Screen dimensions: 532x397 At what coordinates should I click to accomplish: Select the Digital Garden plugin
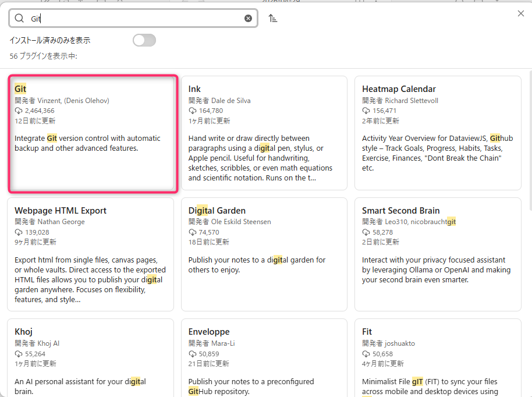[x=264, y=254]
